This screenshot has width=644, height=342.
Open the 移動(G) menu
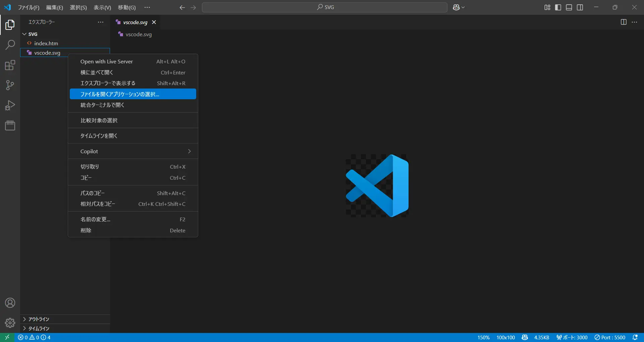click(127, 7)
